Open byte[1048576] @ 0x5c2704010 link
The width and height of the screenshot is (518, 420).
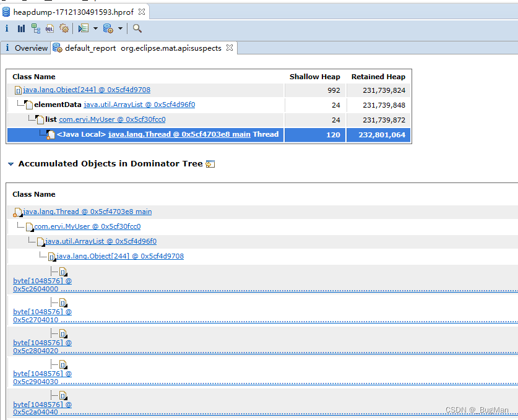click(42, 315)
